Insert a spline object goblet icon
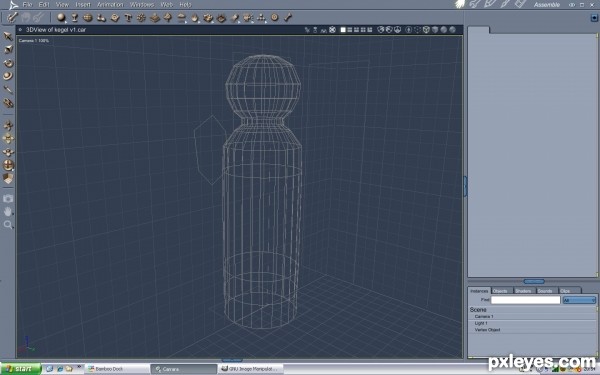The image size is (600, 375). (x=75, y=18)
